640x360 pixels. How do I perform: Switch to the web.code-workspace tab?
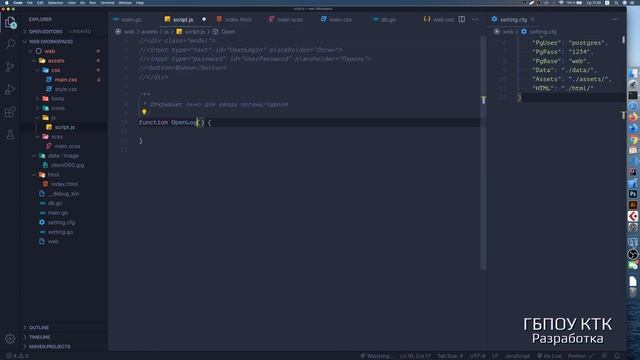click(439, 19)
